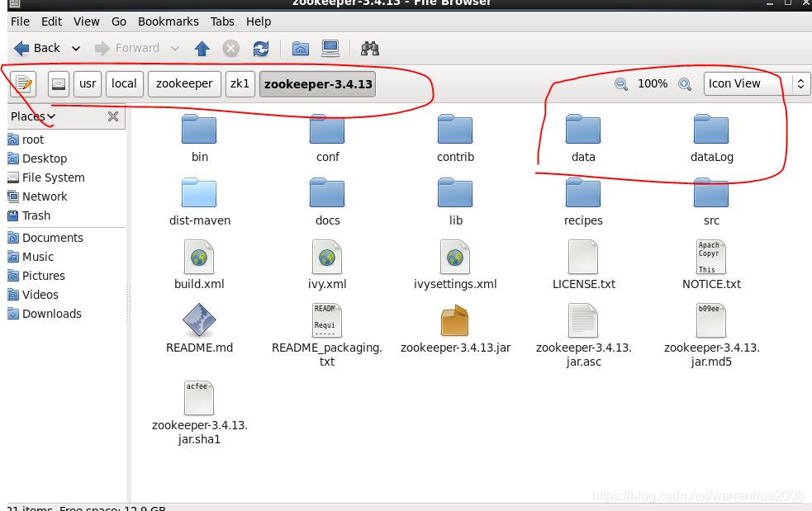Open the Forward history dropdown arrow

coord(175,49)
